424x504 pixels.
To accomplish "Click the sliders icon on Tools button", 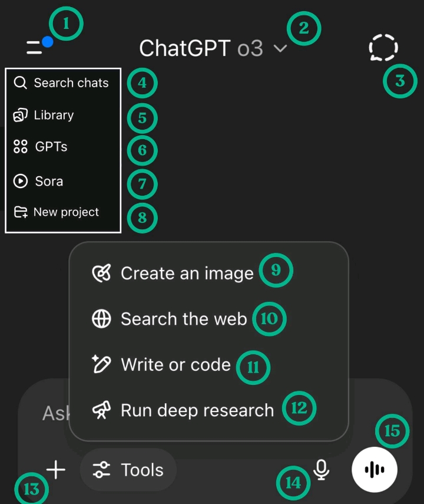I will (102, 470).
